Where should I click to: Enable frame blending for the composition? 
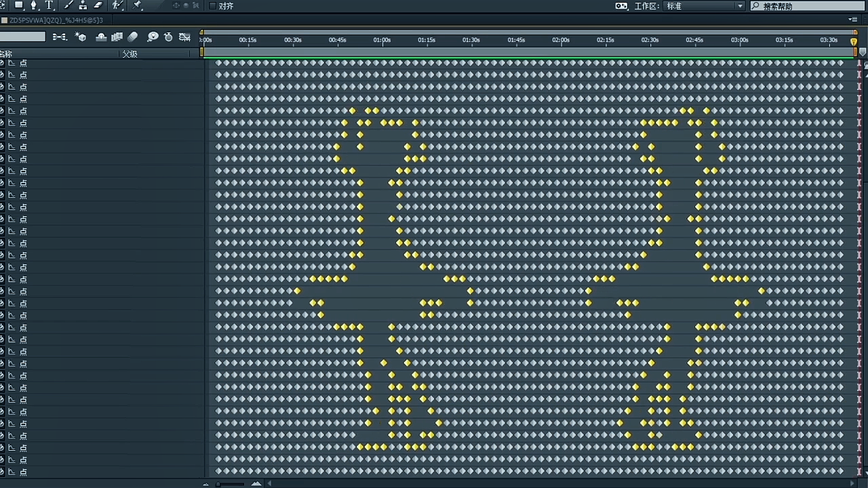(x=117, y=37)
